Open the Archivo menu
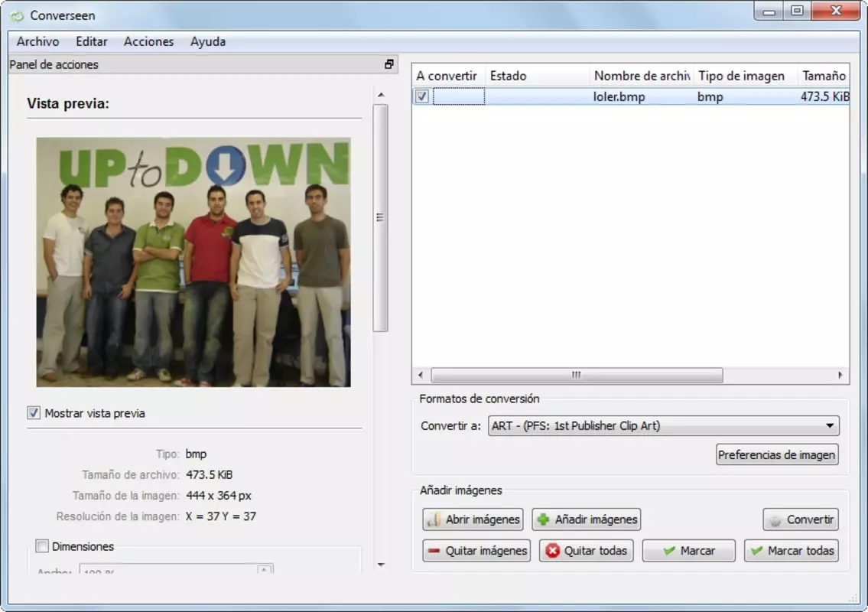Screen dimensions: 868x612 tap(37, 41)
